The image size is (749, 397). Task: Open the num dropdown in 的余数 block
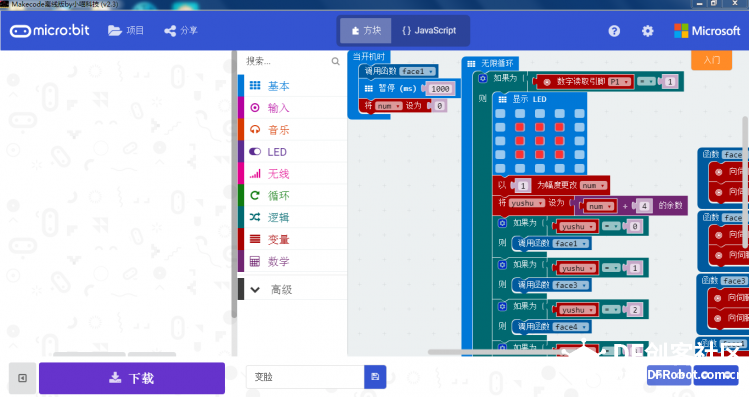(600, 206)
